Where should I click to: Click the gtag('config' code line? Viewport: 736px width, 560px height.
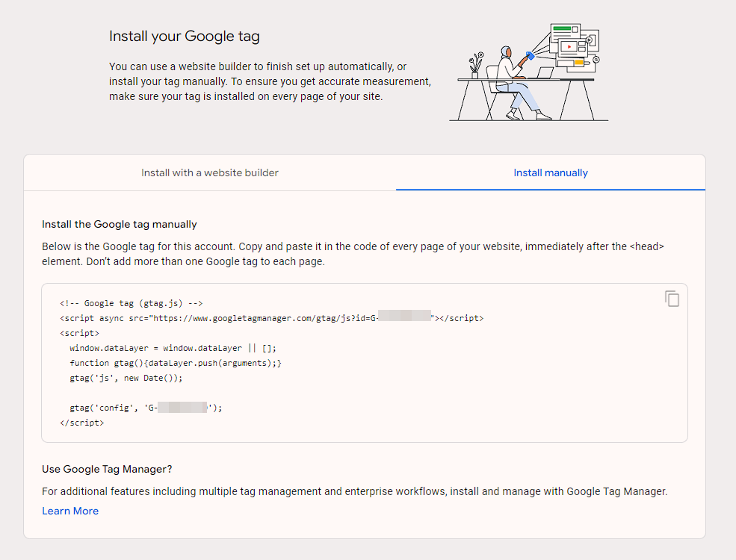tap(146, 408)
